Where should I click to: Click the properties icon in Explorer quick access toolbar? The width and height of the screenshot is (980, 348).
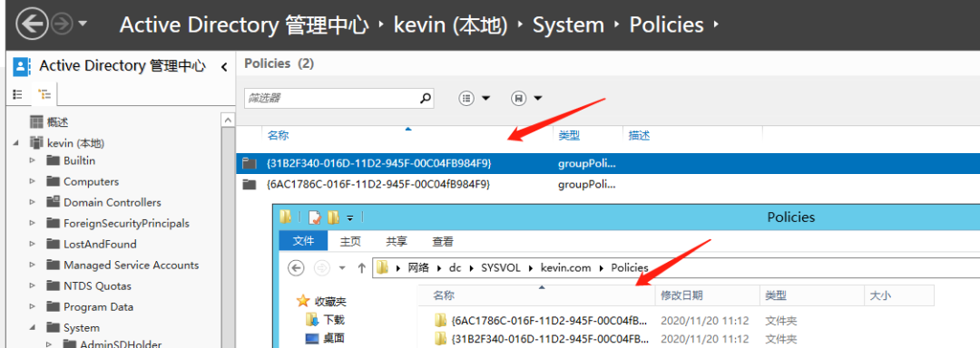click(315, 217)
